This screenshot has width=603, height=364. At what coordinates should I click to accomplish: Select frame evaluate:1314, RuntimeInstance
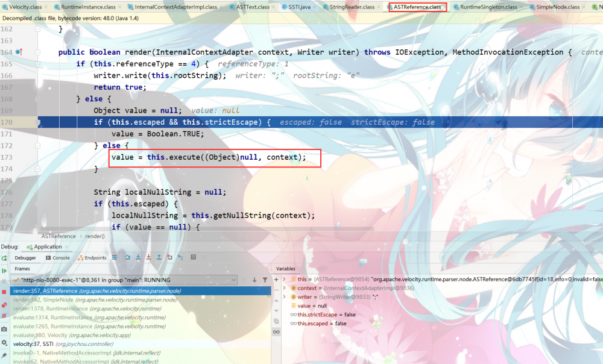tap(140, 318)
